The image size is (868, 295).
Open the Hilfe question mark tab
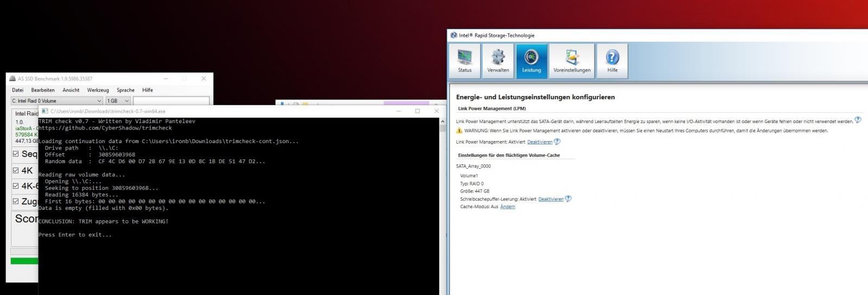pos(612,61)
